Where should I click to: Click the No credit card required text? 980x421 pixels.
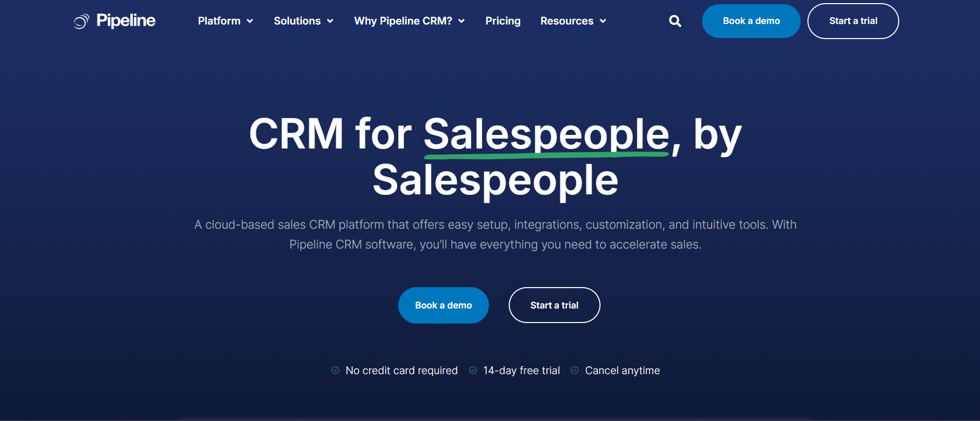coord(401,370)
